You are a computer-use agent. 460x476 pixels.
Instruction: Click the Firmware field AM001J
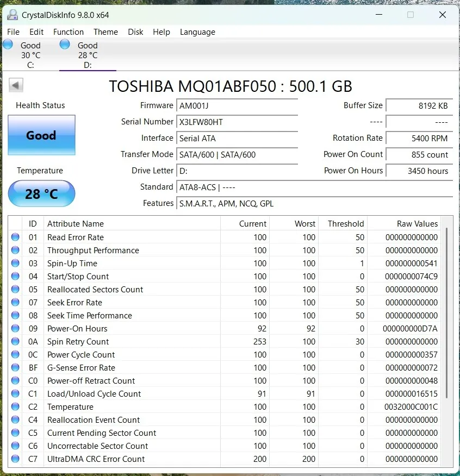point(237,105)
